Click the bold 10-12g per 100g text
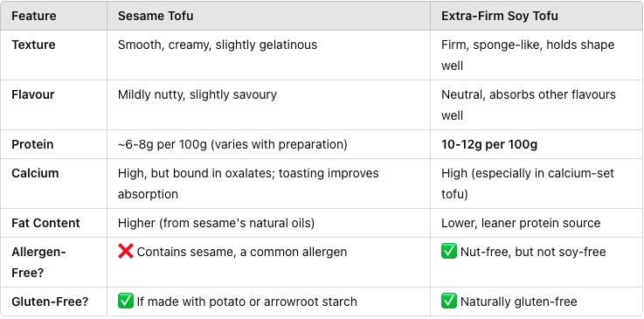The height and width of the screenshot is (319, 644). pos(489,144)
